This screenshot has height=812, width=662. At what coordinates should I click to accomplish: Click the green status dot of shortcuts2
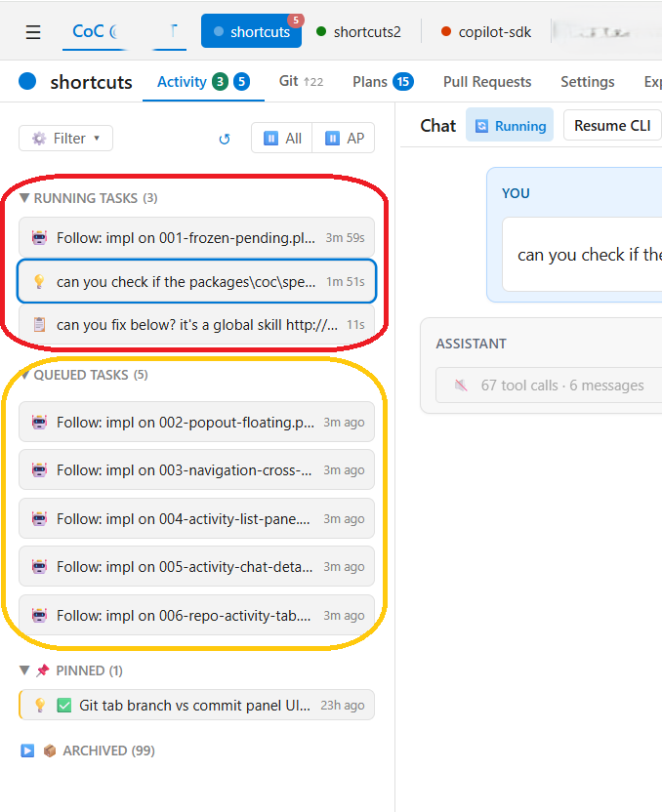[321, 31]
